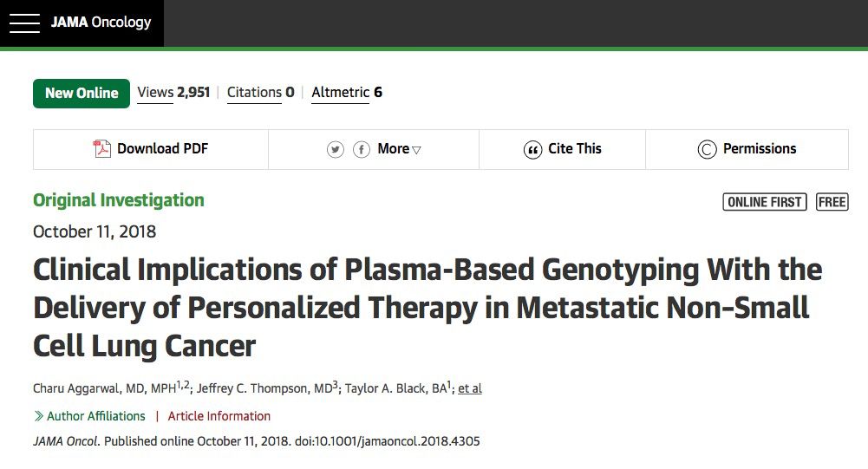Share article via Facebook icon
Viewport: 868px width, 469px height.
pyautogui.click(x=361, y=150)
